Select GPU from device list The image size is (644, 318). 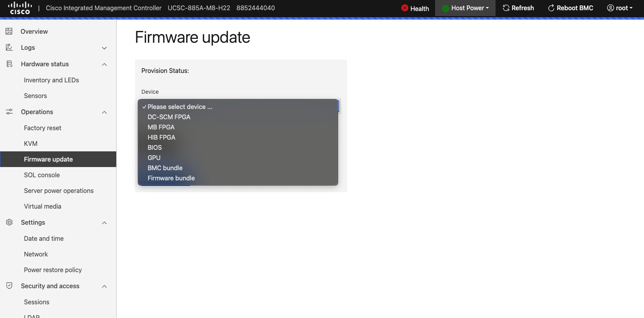238,158
